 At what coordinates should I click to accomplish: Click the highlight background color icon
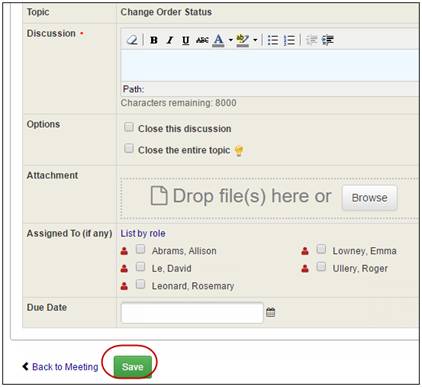(x=243, y=40)
